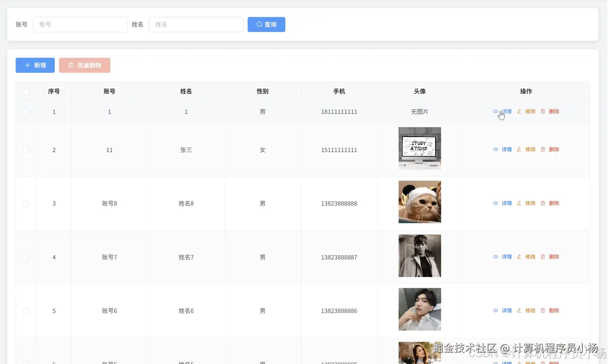Viewport: 608px width, 364px height.
Task: Click the edit pencil icon in 账号6 row
Action: pos(519,310)
